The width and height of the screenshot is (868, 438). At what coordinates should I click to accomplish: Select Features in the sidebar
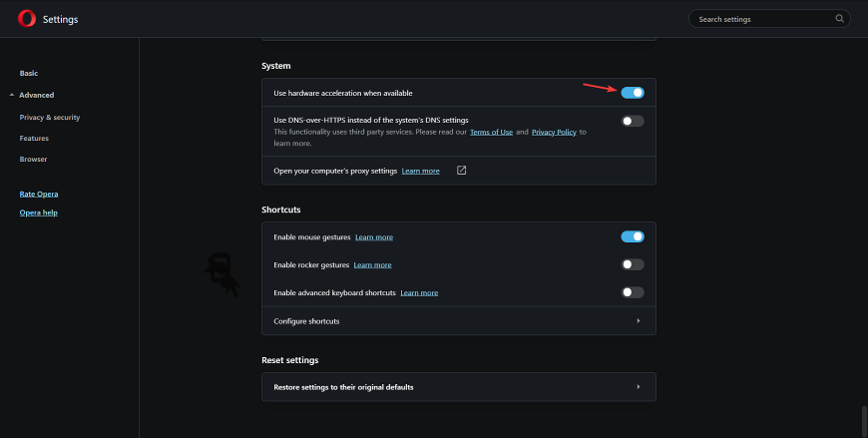point(34,139)
